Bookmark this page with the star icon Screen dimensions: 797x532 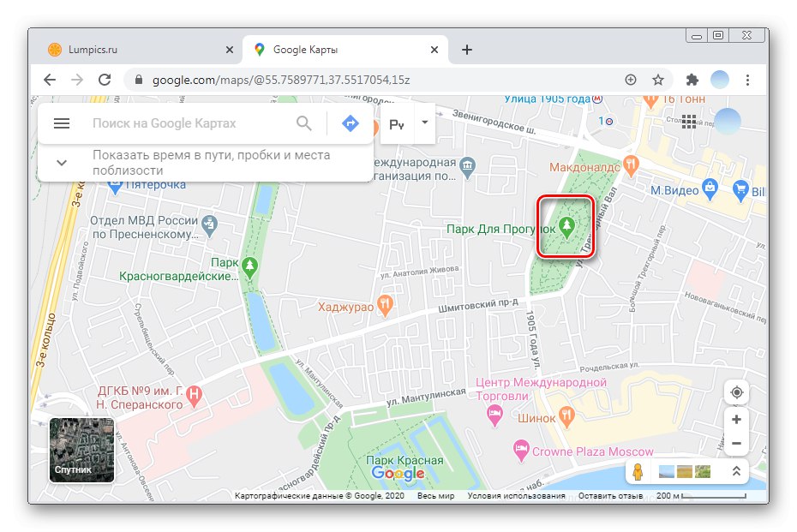(x=658, y=80)
